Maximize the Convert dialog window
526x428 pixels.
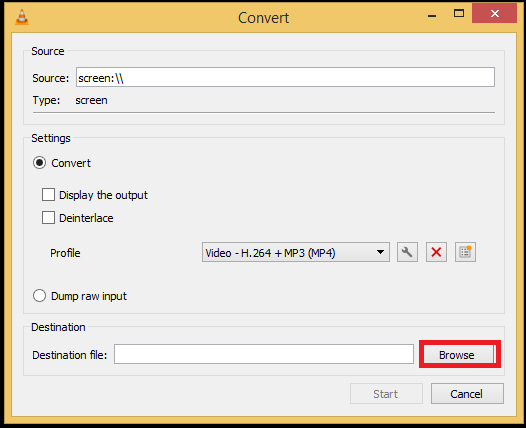point(459,13)
